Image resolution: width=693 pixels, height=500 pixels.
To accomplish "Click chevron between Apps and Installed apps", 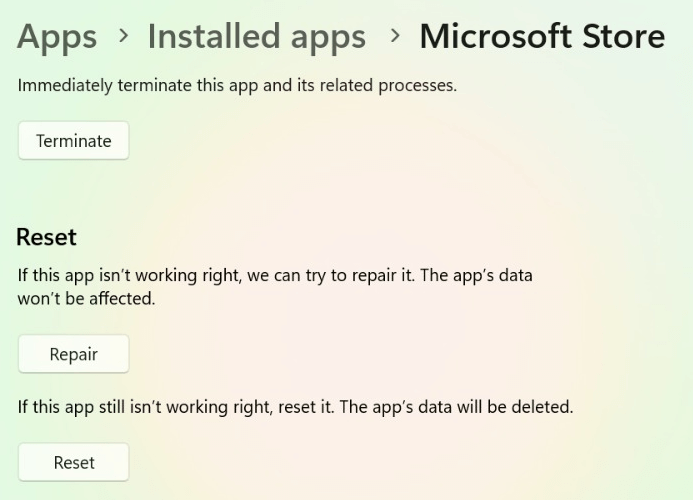I will [123, 37].
